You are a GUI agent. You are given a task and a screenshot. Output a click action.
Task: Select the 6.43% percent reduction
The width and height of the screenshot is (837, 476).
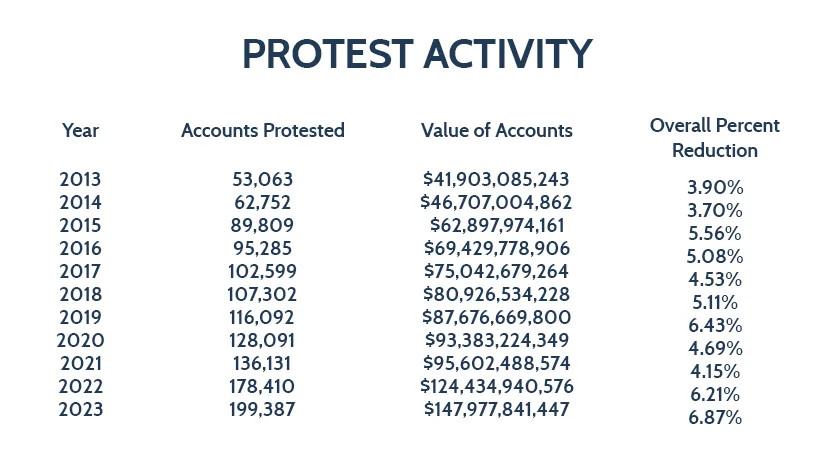715,326
